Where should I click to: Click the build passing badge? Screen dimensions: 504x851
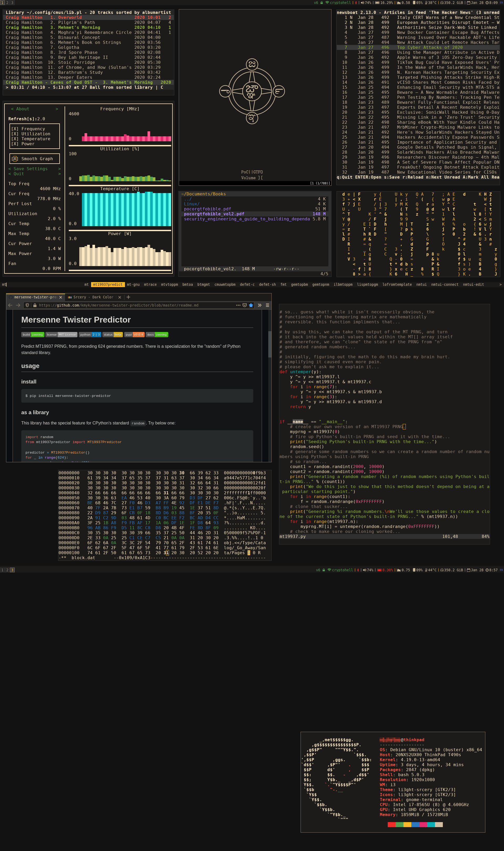tap(33, 334)
